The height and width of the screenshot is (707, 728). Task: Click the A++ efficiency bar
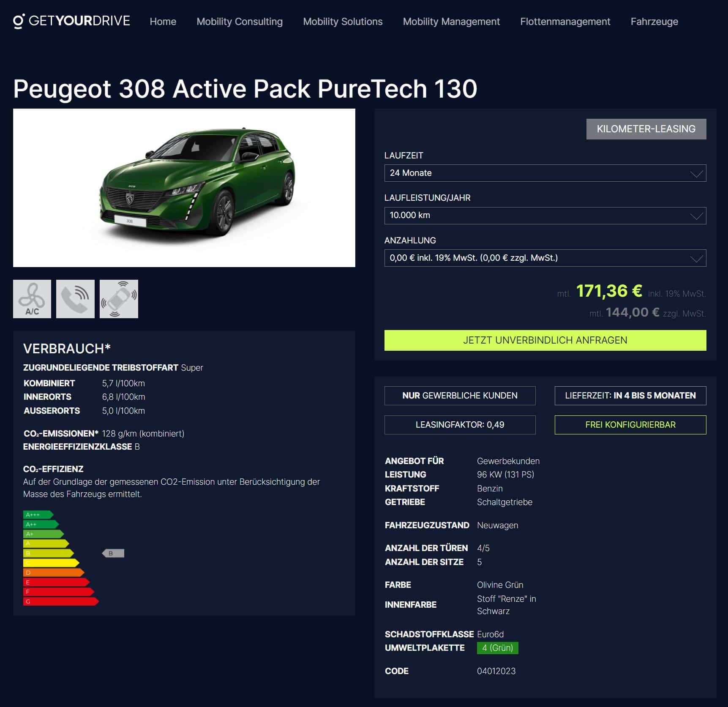41,524
